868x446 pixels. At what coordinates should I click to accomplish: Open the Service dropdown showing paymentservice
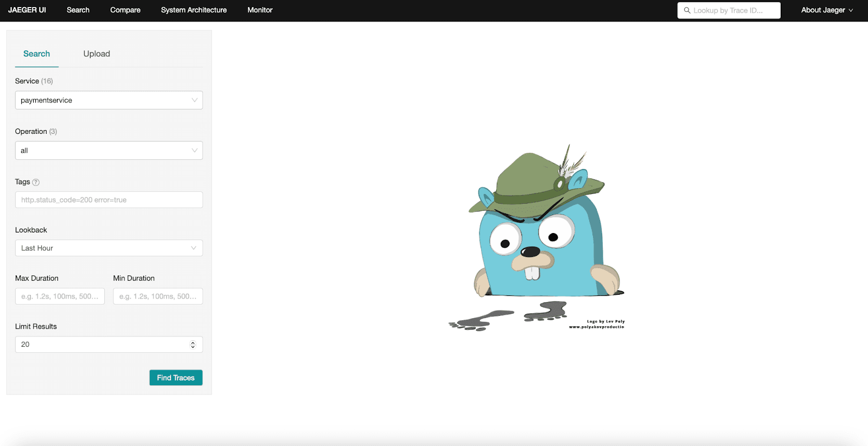(108, 100)
